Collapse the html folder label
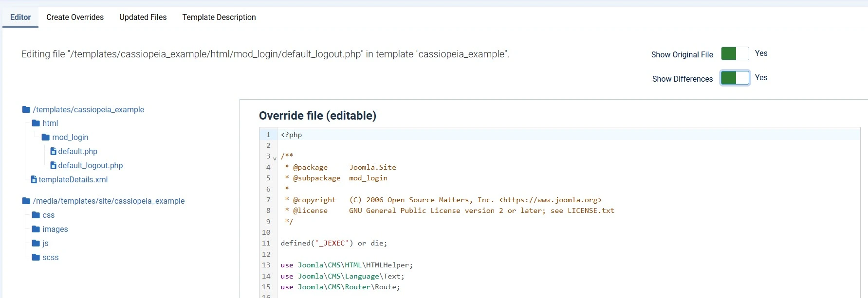Viewport: 868px width, 298px height. [50, 123]
